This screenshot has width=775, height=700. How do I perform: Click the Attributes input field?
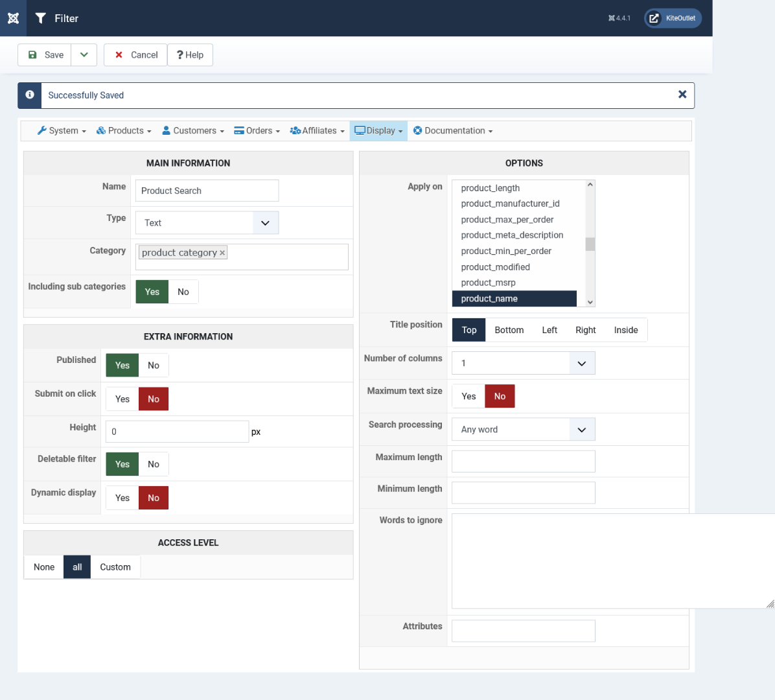(524, 631)
